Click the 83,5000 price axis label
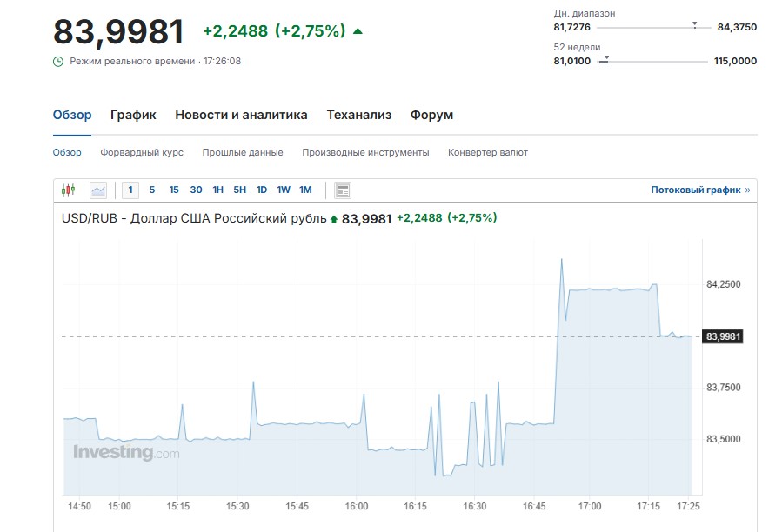 (x=724, y=439)
